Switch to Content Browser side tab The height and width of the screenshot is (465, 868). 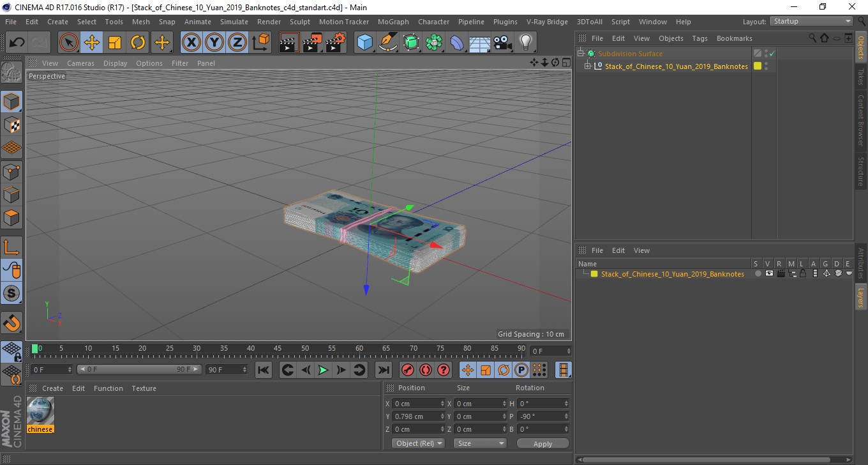(x=861, y=120)
